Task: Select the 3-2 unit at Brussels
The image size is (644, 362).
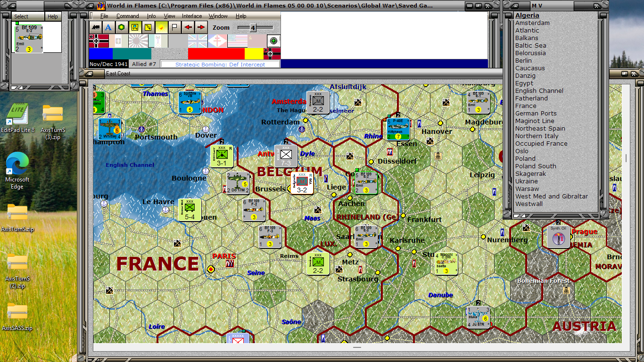Action: coord(302,183)
